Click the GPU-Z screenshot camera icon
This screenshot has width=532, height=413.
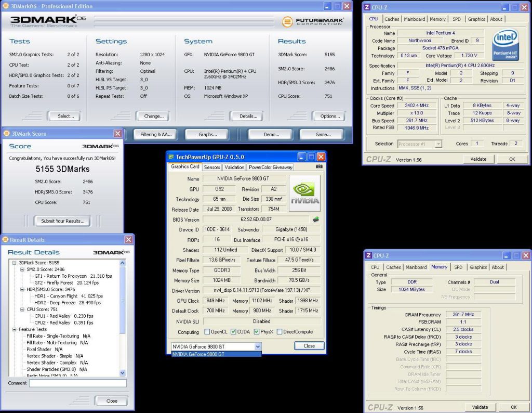click(x=318, y=167)
